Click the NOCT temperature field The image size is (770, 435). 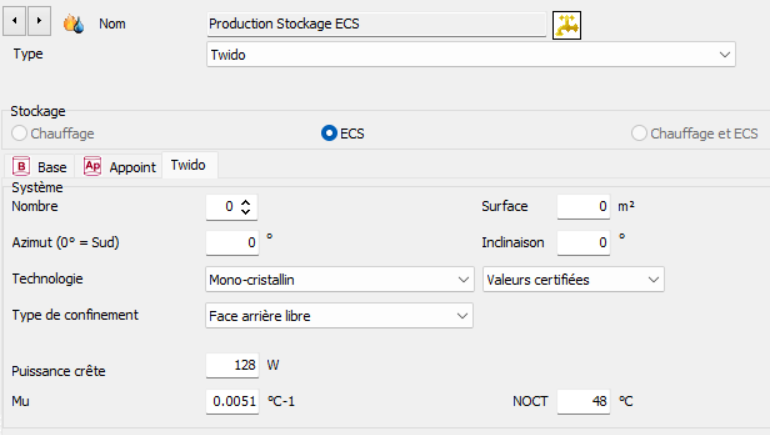[x=583, y=402]
